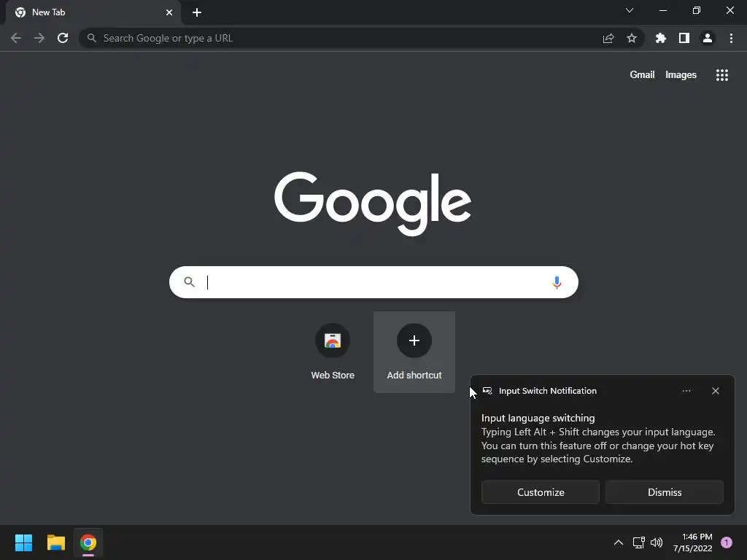
Task: Show hidden system tray icons
Action: tap(619, 542)
